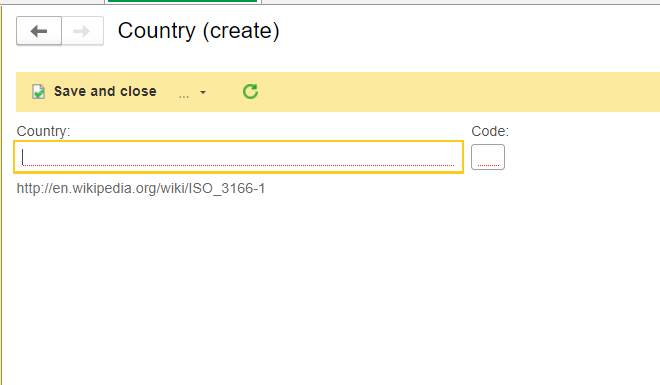The image size is (660, 385).
Task: Switch to the tab left of the green one
Action: (x=52, y=2)
